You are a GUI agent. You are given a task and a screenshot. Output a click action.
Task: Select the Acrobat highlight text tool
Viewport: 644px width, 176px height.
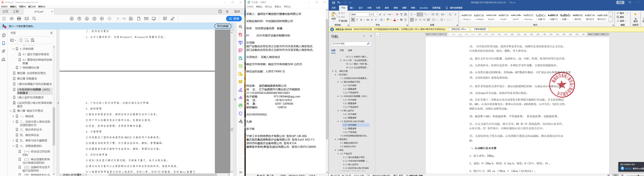coord(172,19)
